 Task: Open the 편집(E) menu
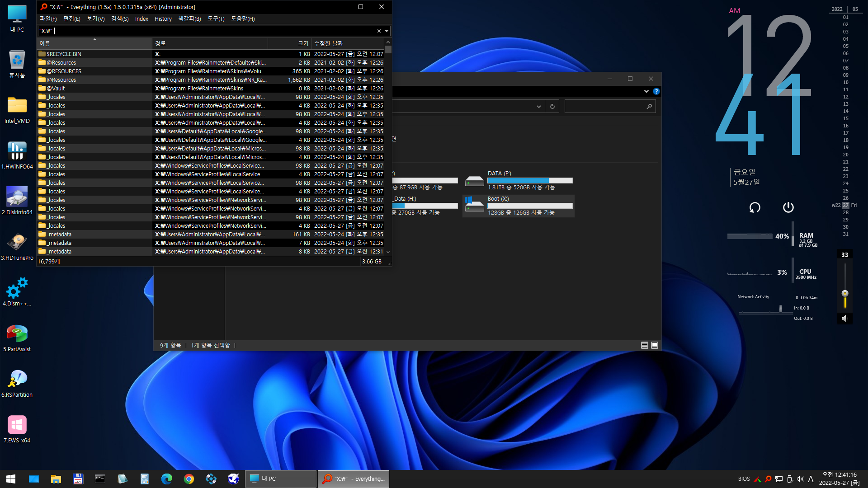click(71, 19)
